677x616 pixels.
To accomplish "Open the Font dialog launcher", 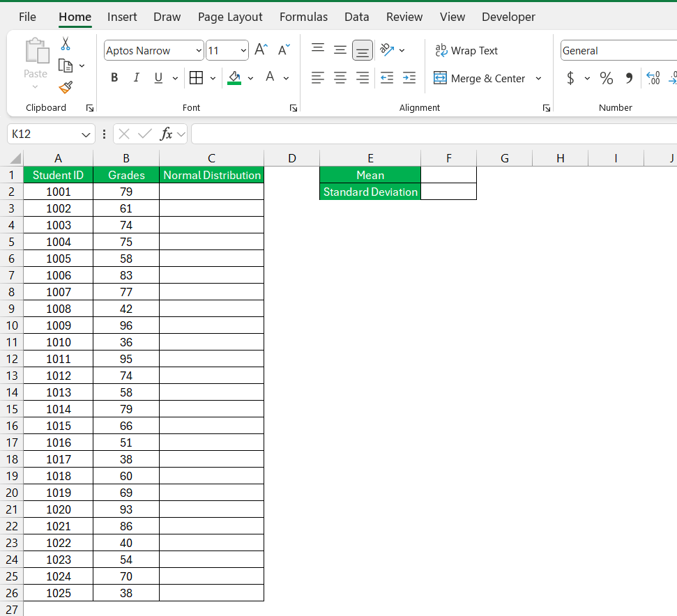I will click(x=294, y=108).
